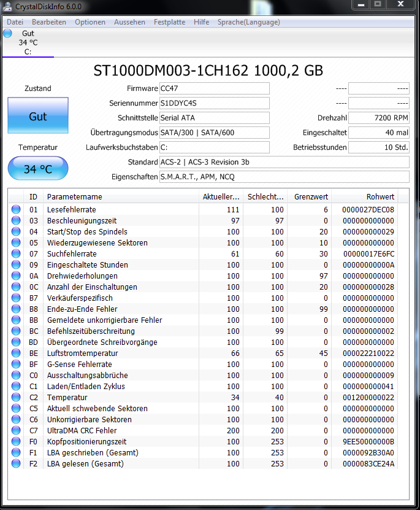Viewport: 420px width, 510px height.
Task: Click the status orb for the C2 Temperatur row
Action: (16, 398)
